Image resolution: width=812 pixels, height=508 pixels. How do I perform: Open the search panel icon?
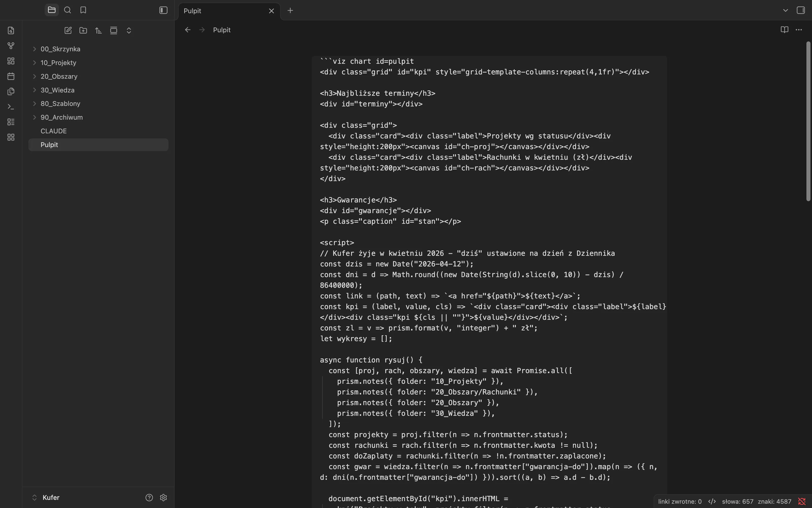click(x=67, y=10)
